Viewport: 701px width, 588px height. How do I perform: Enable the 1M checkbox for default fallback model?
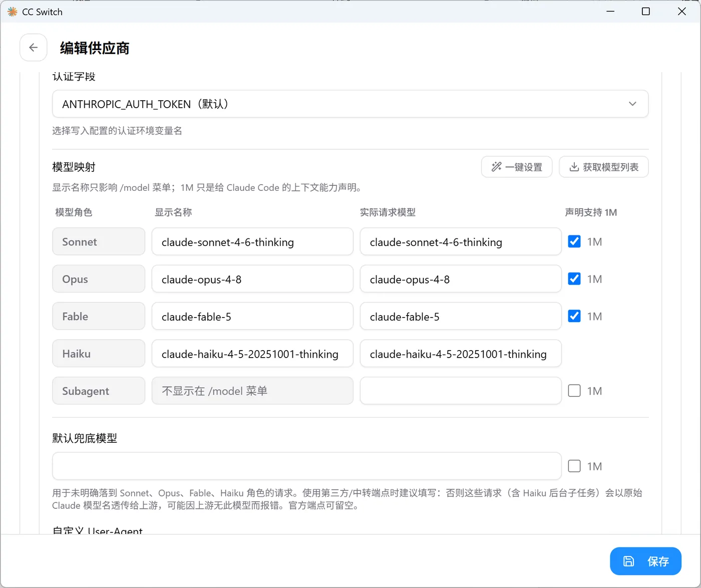pos(574,466)
